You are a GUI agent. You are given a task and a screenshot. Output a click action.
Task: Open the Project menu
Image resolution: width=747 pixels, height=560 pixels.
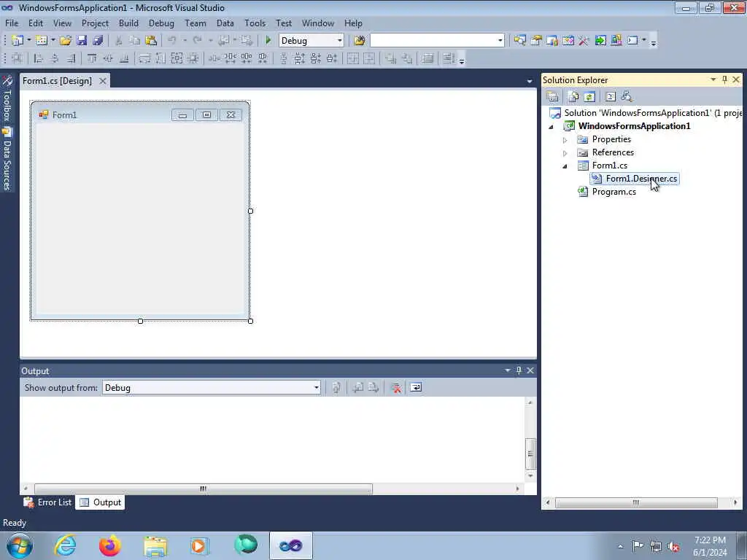(x=95, y=23)
